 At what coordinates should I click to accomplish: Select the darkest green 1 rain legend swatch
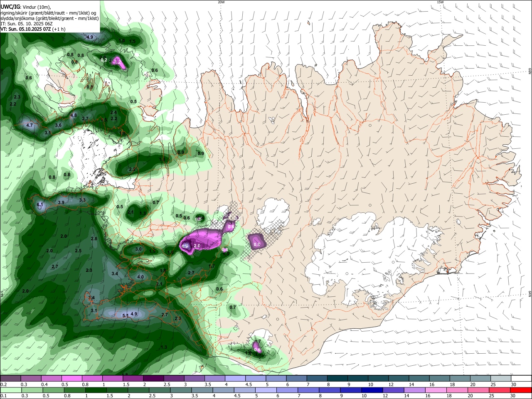[x=95, y=390]
